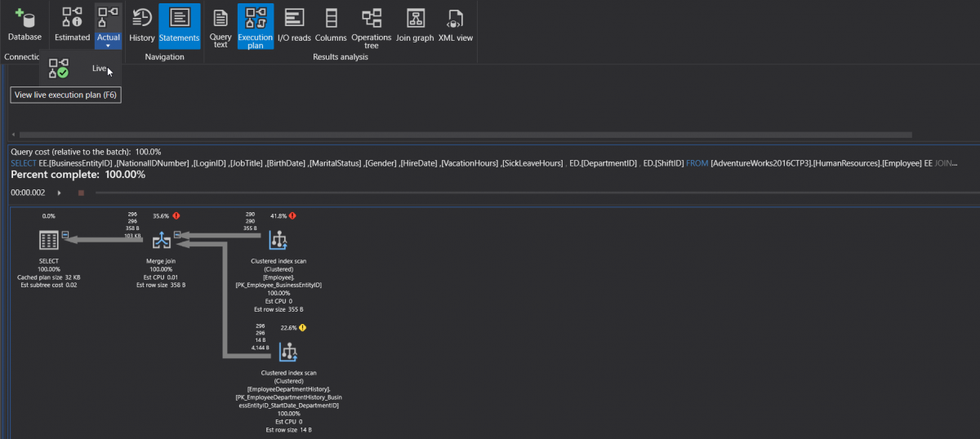
Task: Switch to the Columns view
Action: tap(331, 25)
